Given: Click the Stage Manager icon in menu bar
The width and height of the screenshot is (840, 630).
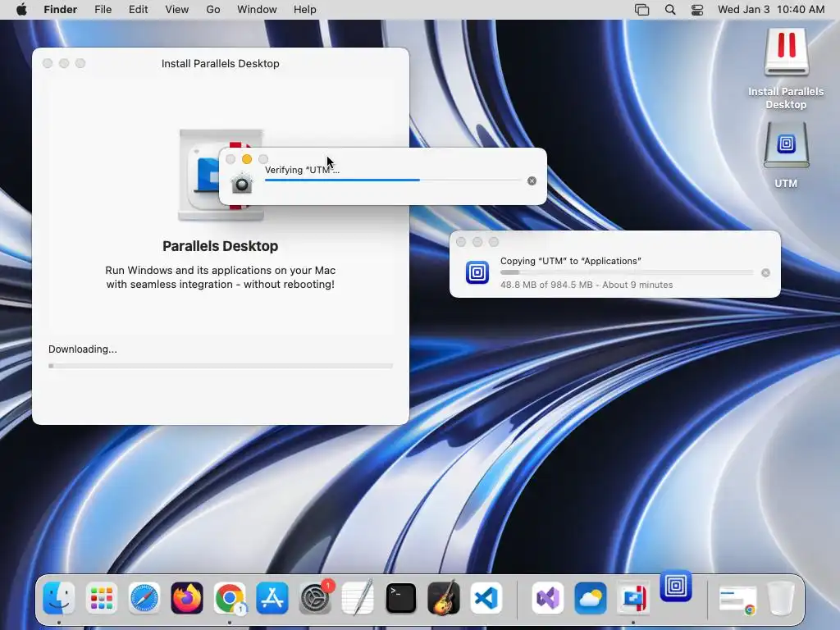Looking at the screenshot, I should 641,10.
